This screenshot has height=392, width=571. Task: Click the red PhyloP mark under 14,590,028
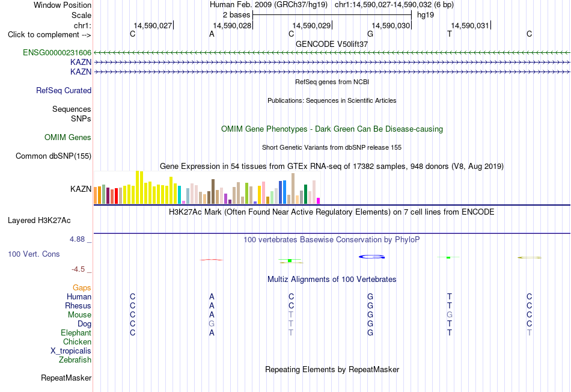tap(212, 260)
